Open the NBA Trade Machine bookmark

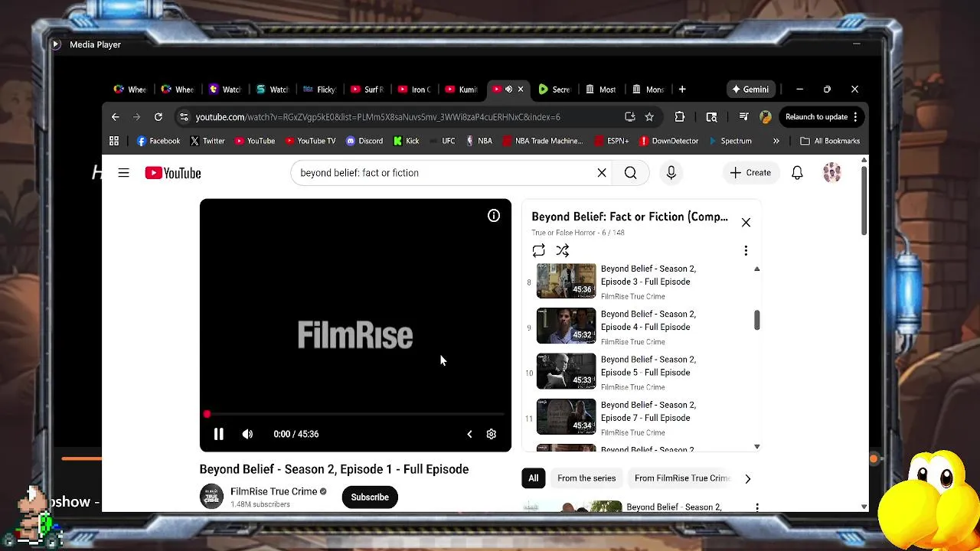(x=543, y=141)
